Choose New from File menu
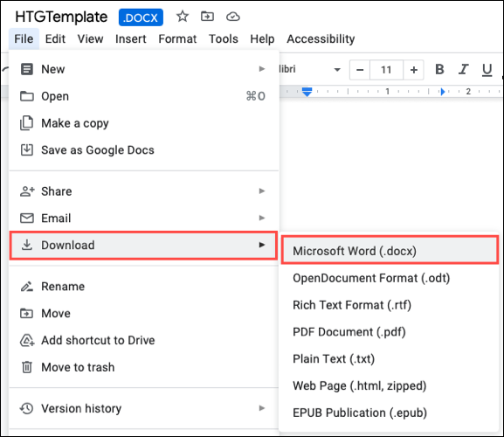The width and height of the screenshot is (504, 437). click(143, 69)
